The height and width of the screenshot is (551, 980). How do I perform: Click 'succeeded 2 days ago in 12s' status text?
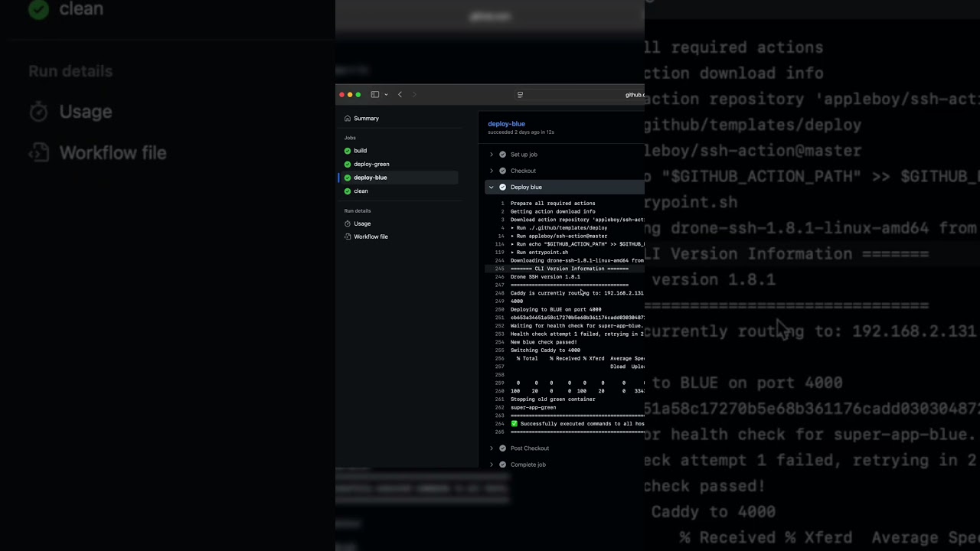coord(521,132)
